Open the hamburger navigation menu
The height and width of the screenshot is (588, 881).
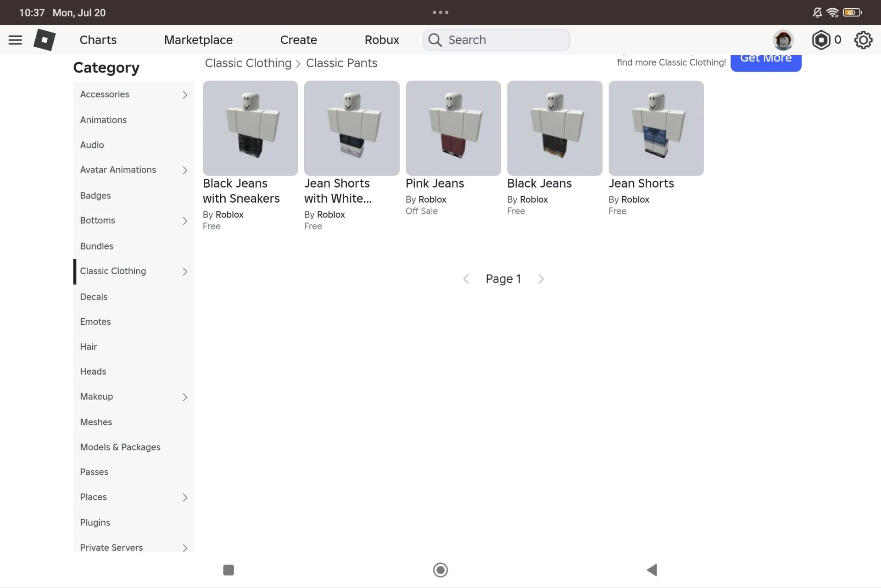15,40
